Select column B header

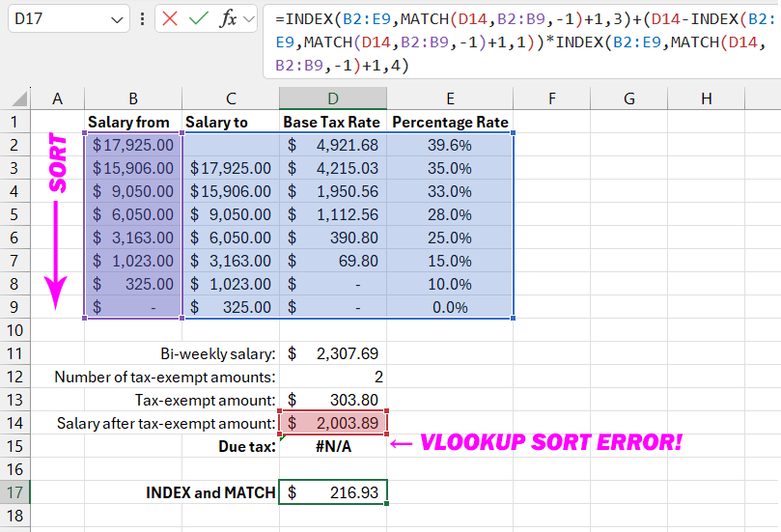click(x=133, y=98)
